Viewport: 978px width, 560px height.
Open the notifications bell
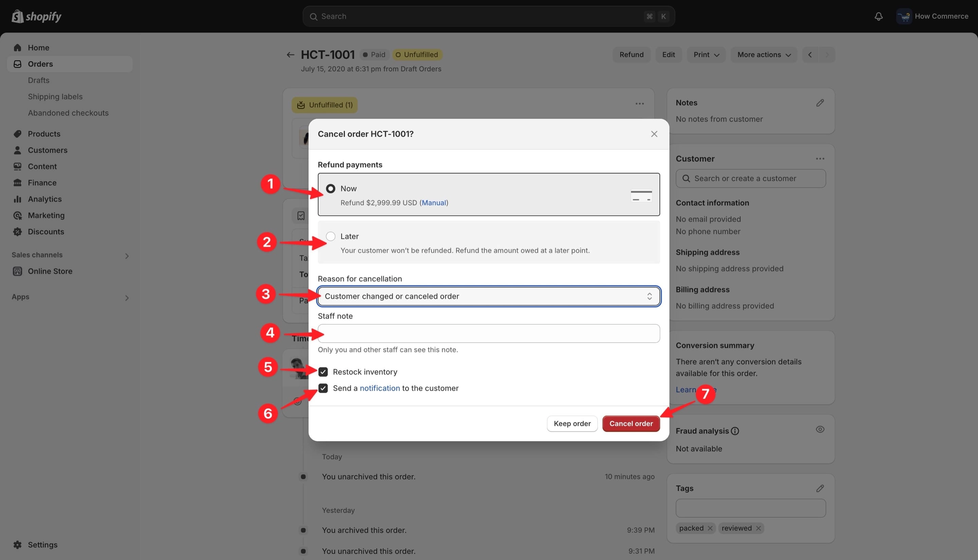pyautogui.click(x=879, y=16)
